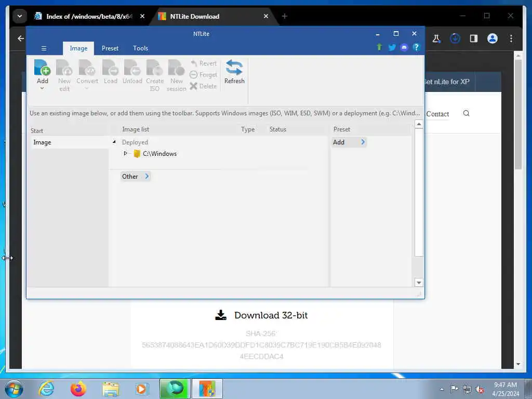The height and width of the screenshot is (399, 532).
Task: Launch Firefox from taskbar
Action: [78, 389]
